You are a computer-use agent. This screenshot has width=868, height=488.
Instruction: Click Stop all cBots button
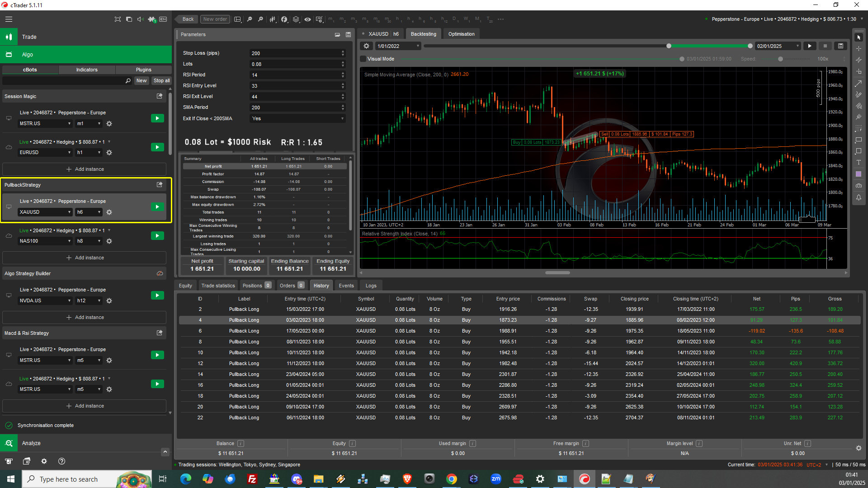click(x=161, y=81)
